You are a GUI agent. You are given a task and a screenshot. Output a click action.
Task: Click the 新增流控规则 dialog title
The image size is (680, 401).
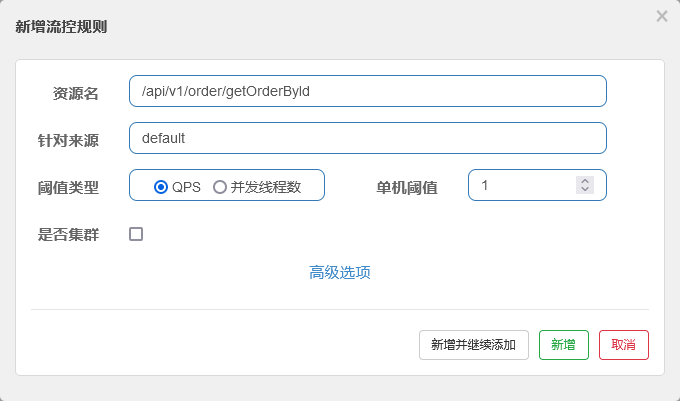pyautogui.click(x=61, y=27)
